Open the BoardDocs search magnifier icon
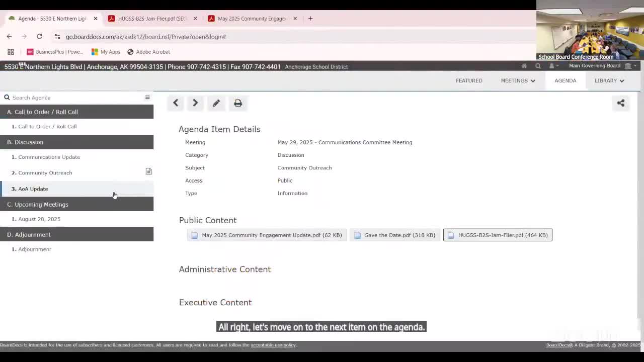This screenshot has width=644, height=362. point(538,66)
